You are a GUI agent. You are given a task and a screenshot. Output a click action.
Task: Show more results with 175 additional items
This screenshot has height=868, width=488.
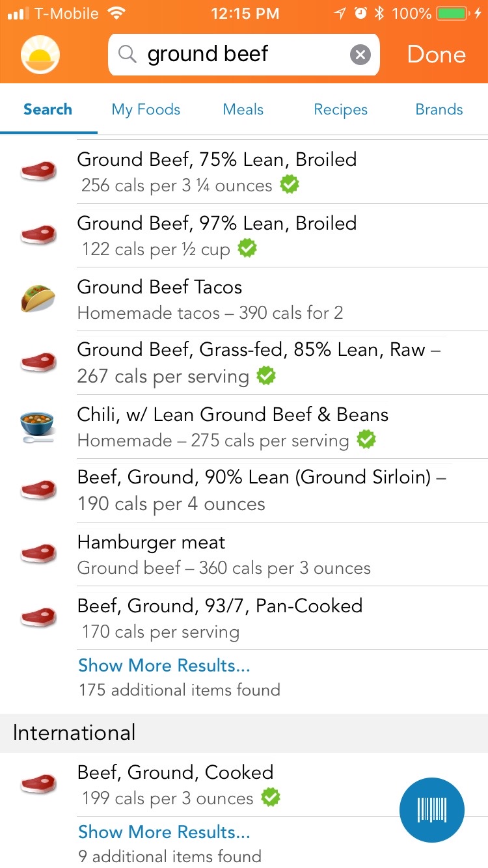pos(164,666)
